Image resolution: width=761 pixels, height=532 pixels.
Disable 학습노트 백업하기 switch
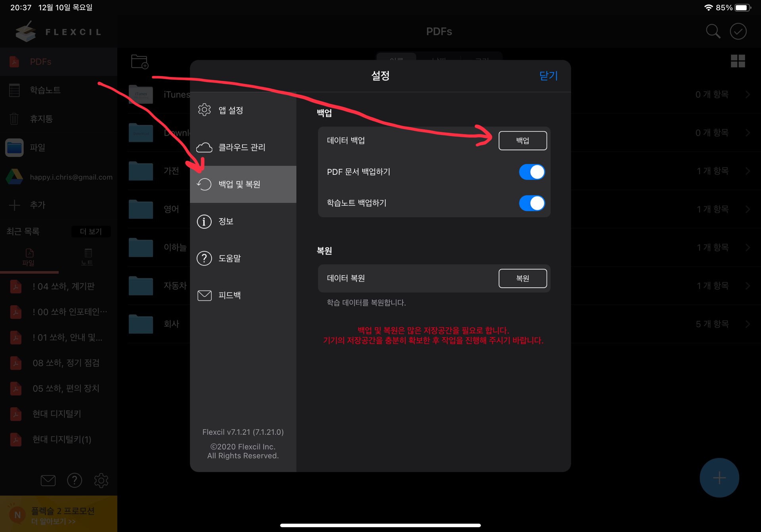[x=532, y=203]
